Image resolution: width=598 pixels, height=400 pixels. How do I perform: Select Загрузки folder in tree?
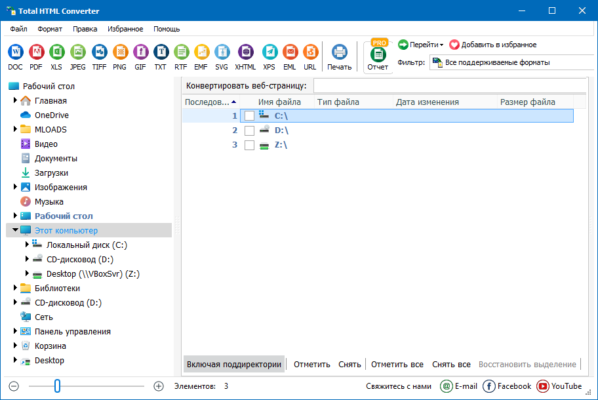coord(51,173)
